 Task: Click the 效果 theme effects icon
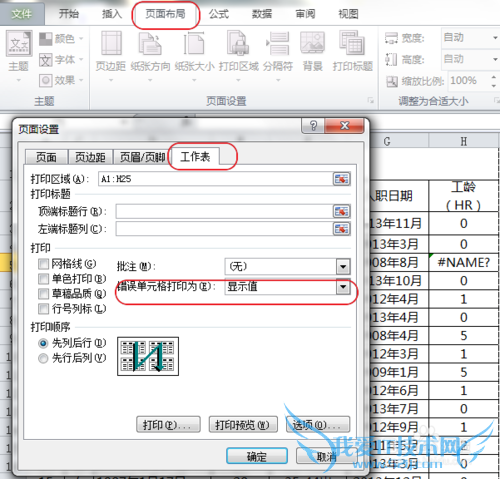46,80
